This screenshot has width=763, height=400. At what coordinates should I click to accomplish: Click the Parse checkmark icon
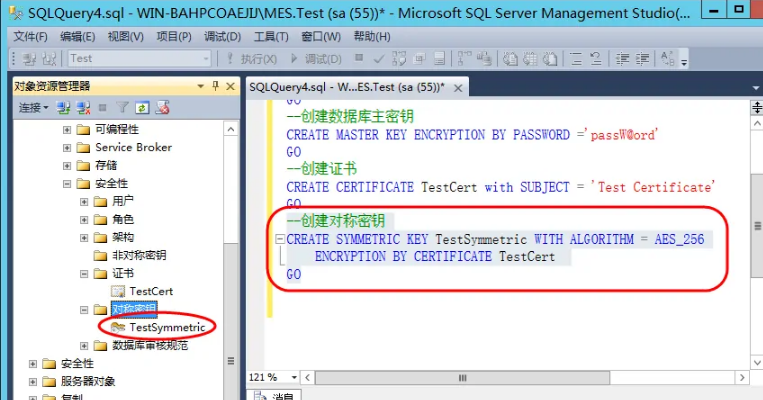(379, 59)
